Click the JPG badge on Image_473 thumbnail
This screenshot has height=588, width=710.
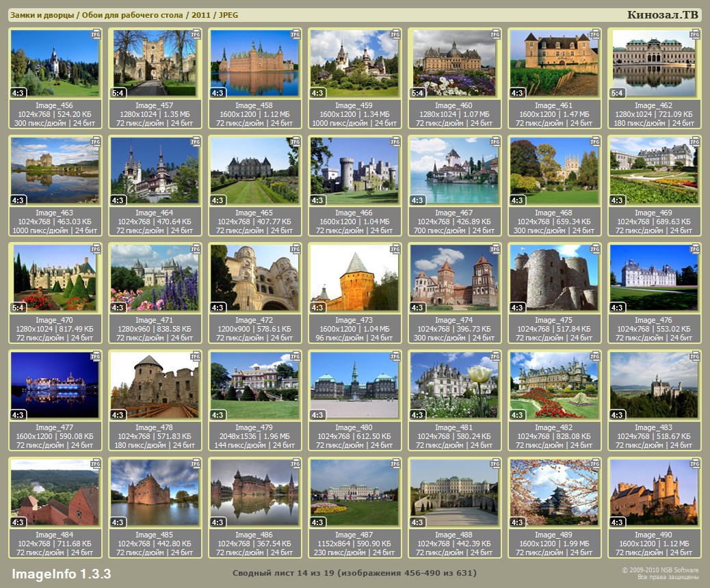click(x=395, y=249)
